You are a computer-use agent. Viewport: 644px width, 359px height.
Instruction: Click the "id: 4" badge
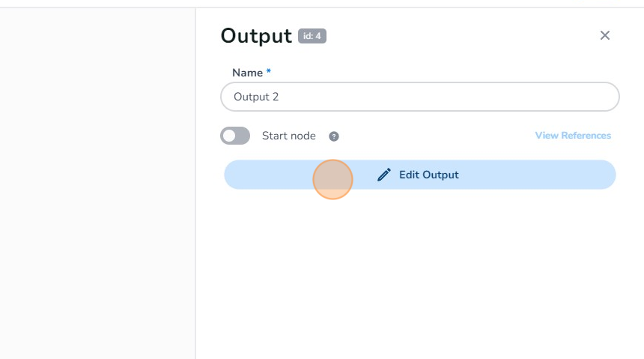pos(312,35)
